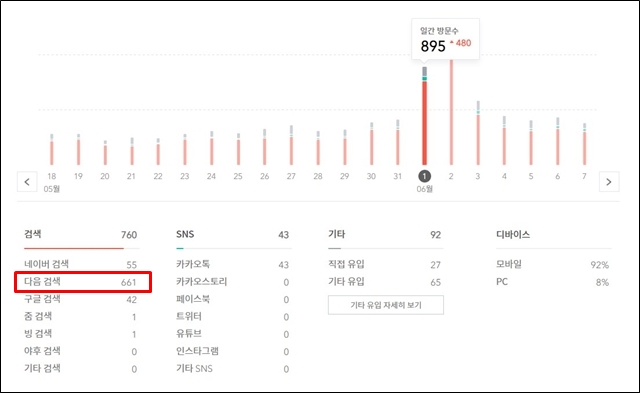The width and height of the screenshot is (640, 393).
Task: Select the bar for May 20
Action: pyautogui.click(x=105, y=153)
